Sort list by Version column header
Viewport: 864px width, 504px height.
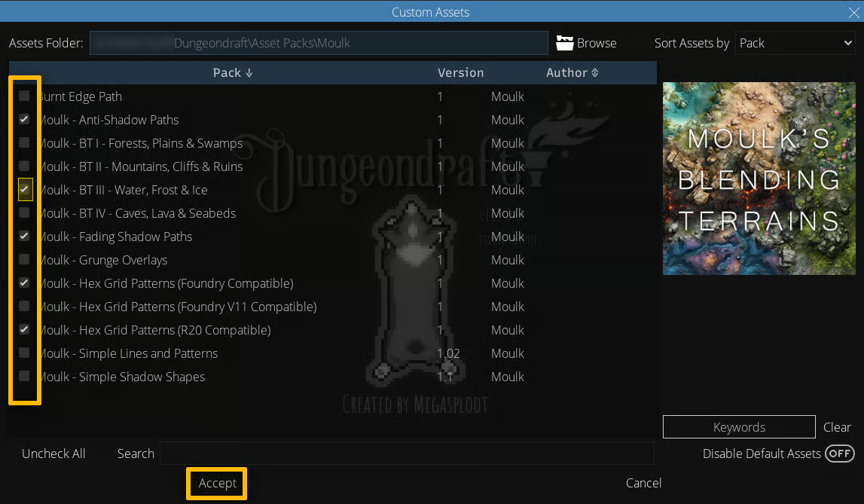pyautogui.click(x=460, y=73)
